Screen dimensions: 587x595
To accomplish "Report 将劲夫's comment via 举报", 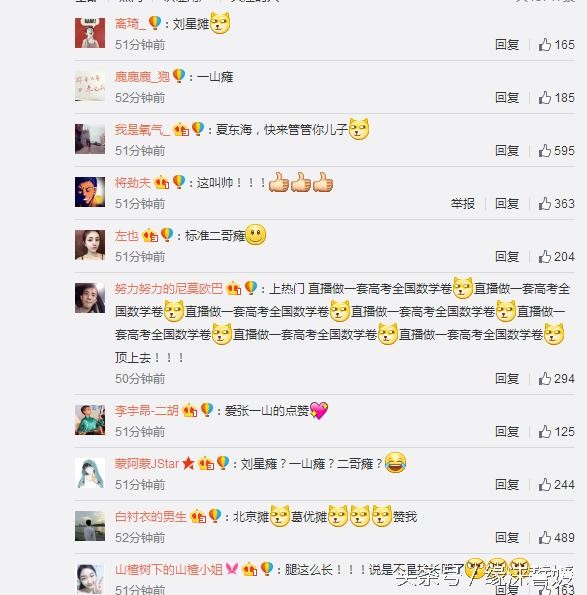I will 463,204.
